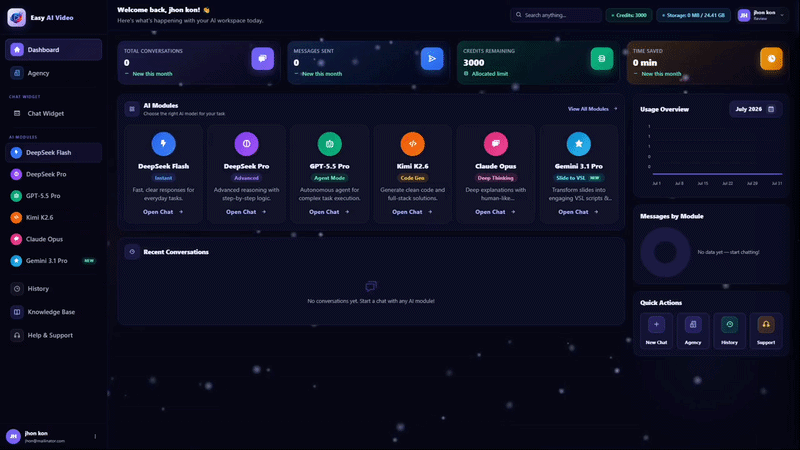The image size is (800, 450).
Task: Select GPT-5.5 Pro in the sidebar
Action: coord(54,196)
